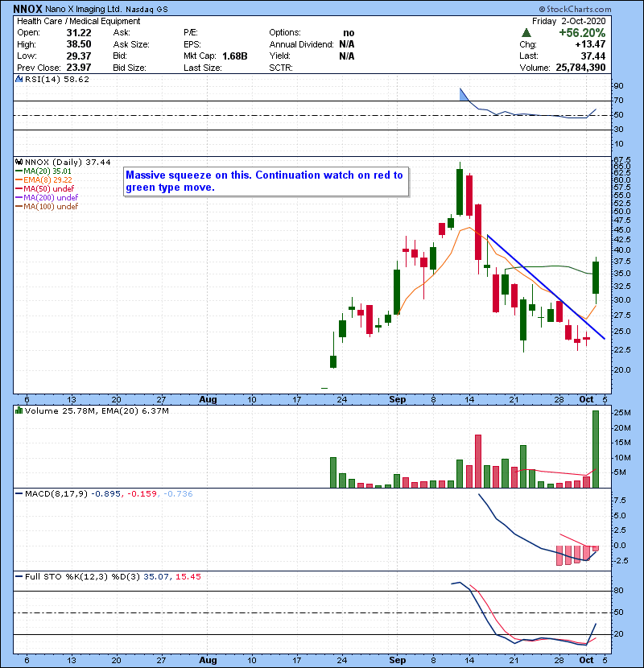Click the EMA(8) 29.22 legend entry

point(44,179)
